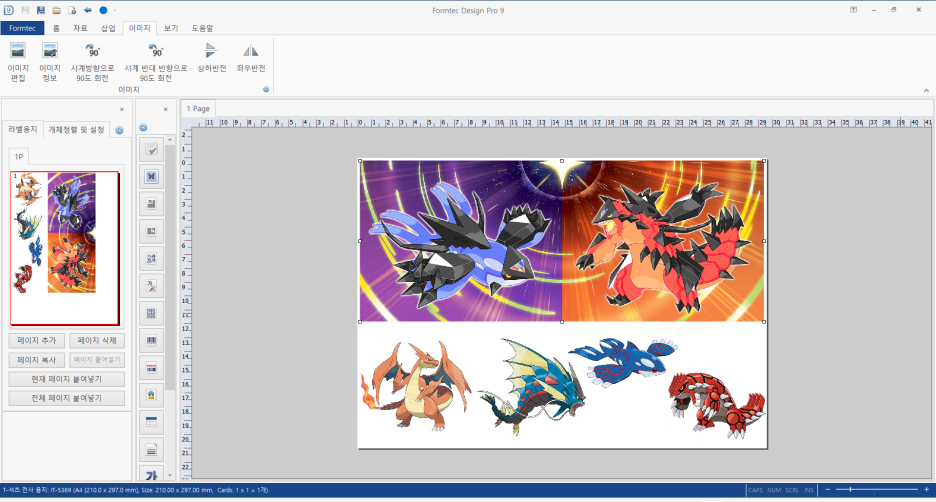Screen dimensions: 936x502
Task: Click 전체 페이지 붙여넣기 button
Action: (67, 398)
